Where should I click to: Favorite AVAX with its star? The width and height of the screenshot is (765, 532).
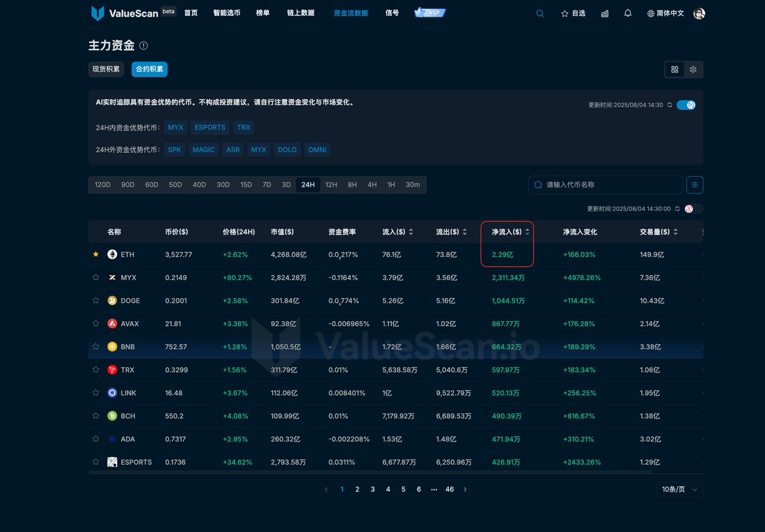coord(96,323)
